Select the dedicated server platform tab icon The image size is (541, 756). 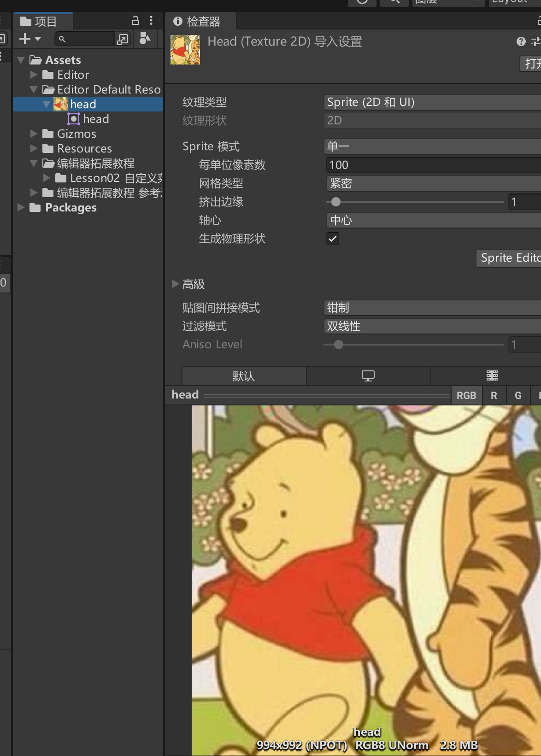click(x=492, y=376)
